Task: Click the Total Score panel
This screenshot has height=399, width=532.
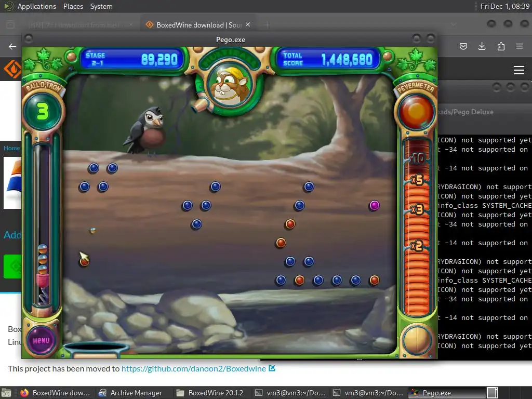Action: coord(328,59)
